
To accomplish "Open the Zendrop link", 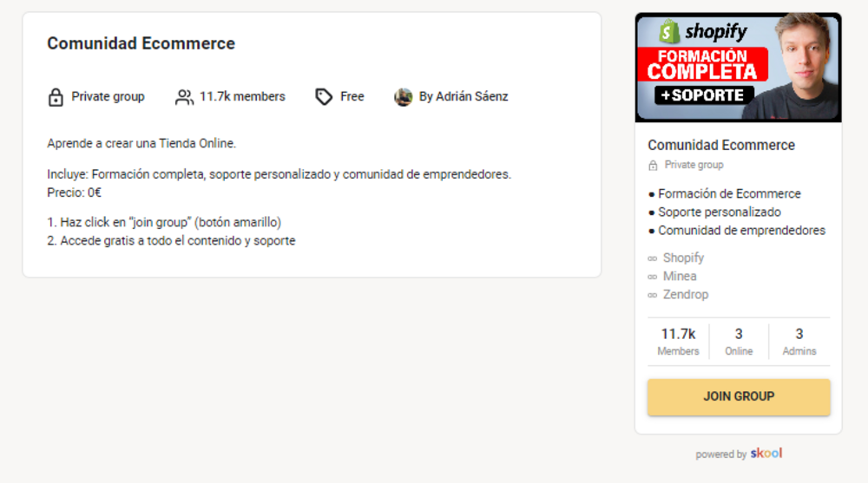I will click(686, 294).
